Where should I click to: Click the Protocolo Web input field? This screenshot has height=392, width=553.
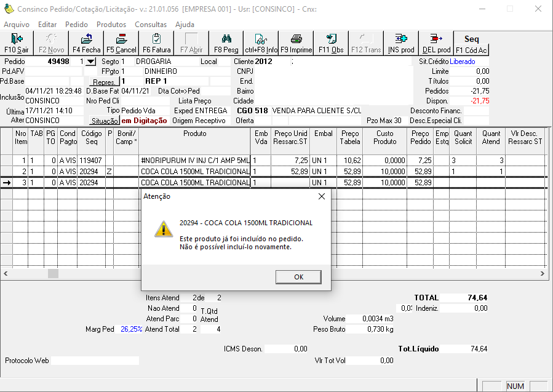pyautogui.click(x=95, y=360)
